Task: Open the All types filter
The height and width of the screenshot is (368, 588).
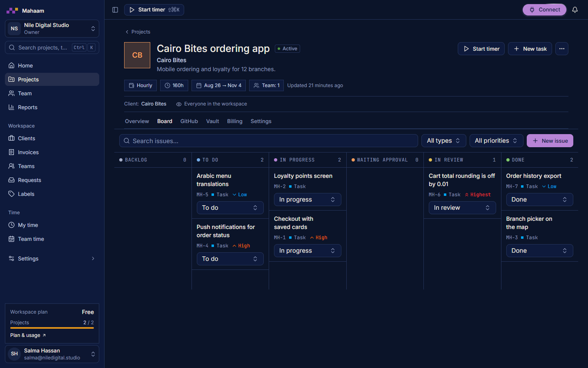Action: click(444, 141)
